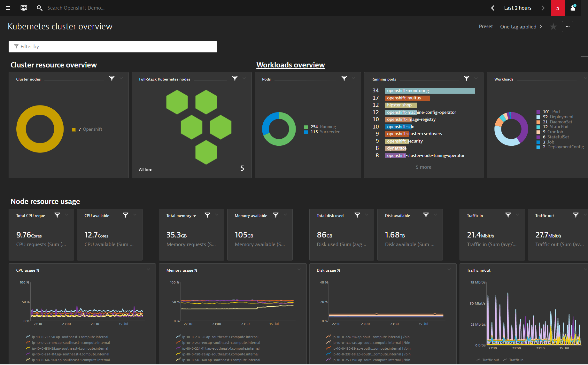This screenshot has width=588, height=365.
Task: Click the filter funnel on Cluster nodes tile
Action: [x=112, y=78]
